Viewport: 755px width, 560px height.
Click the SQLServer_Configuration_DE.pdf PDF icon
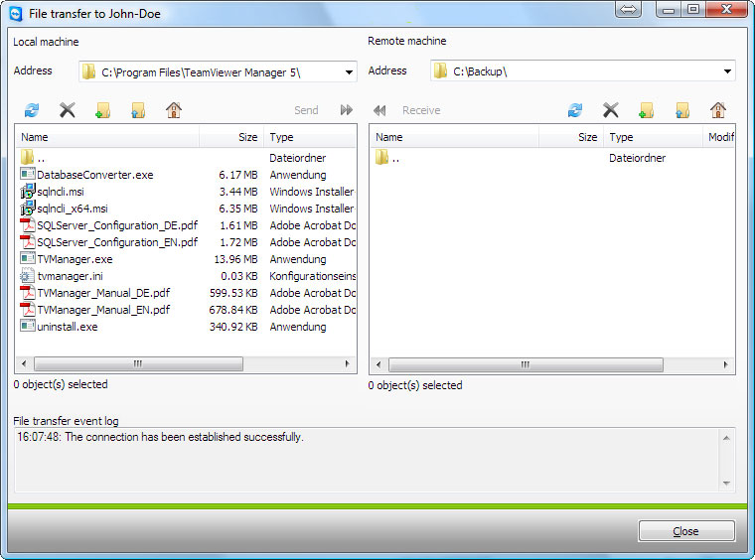click(28, 224)
